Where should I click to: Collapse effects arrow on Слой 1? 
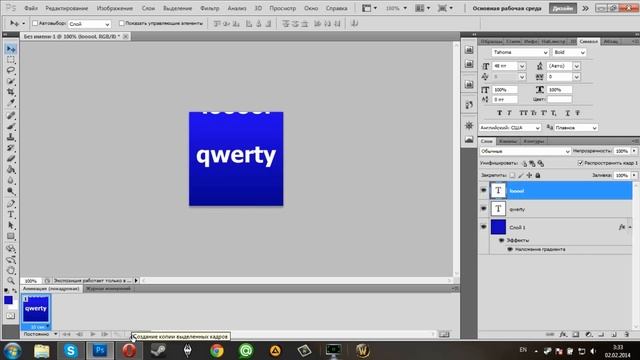(x=630, y=227)
